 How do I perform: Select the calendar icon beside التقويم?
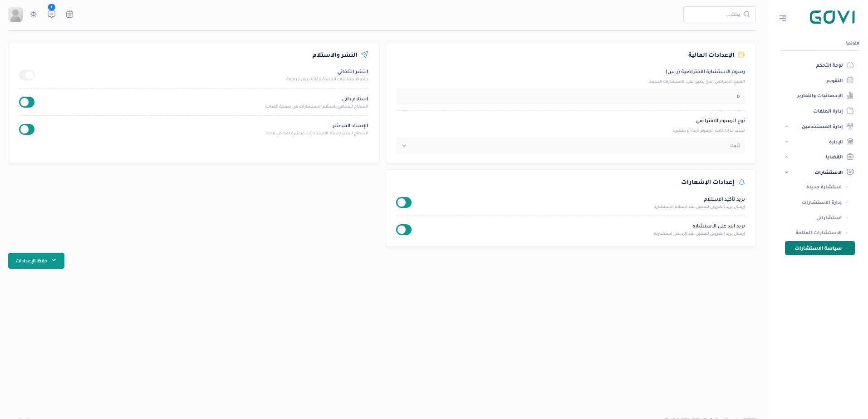(850, 80)
